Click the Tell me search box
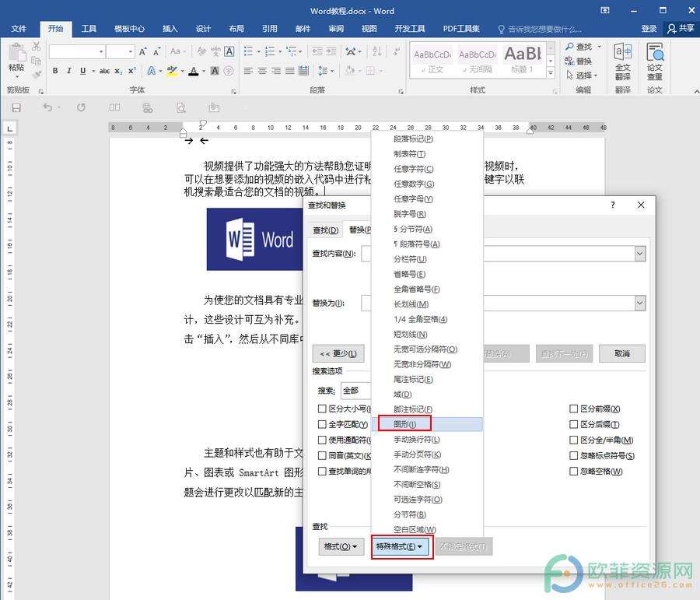This screenshot has width=700, height=600. tap(540, 29)
